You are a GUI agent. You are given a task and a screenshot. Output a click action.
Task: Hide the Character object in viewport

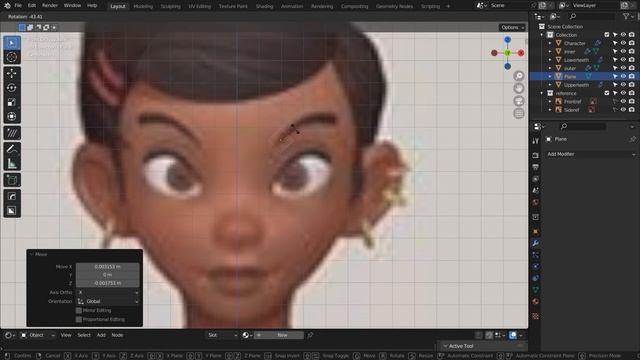[623, 43]
